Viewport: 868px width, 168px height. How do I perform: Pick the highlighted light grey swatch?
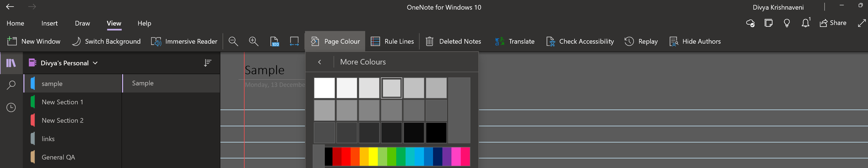pyautogui.click(x=391, y=88)
